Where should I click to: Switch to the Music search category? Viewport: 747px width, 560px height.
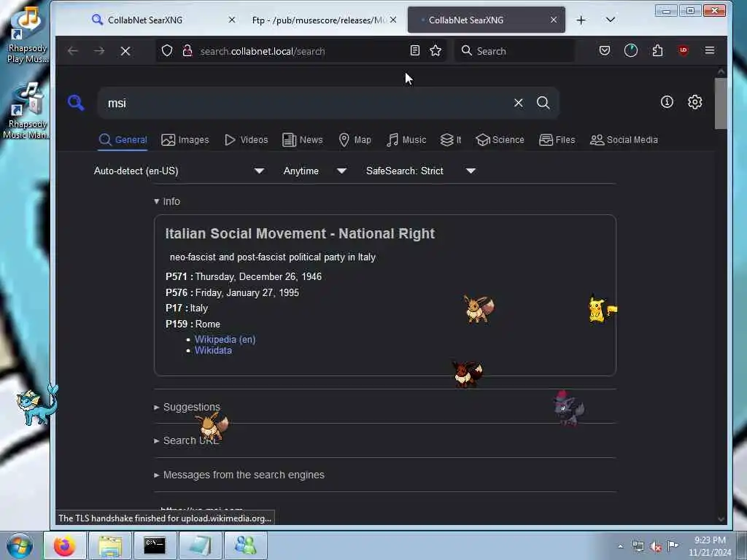(x=406, y=140)
